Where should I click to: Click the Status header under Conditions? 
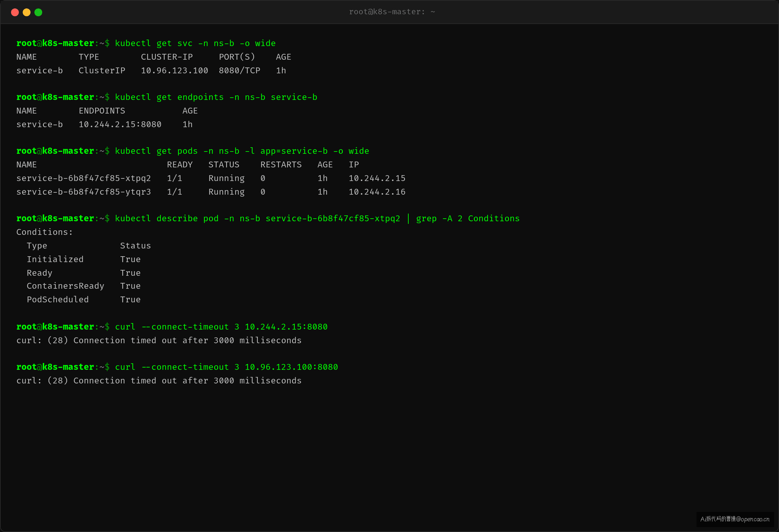coord(135,246)
